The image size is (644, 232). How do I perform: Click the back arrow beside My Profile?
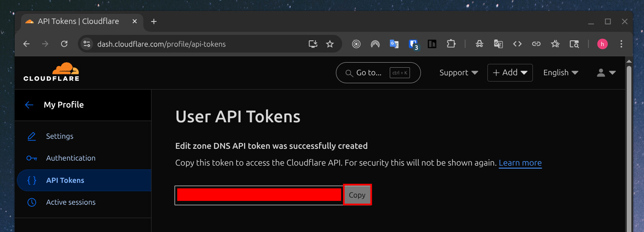coord(29,105)
